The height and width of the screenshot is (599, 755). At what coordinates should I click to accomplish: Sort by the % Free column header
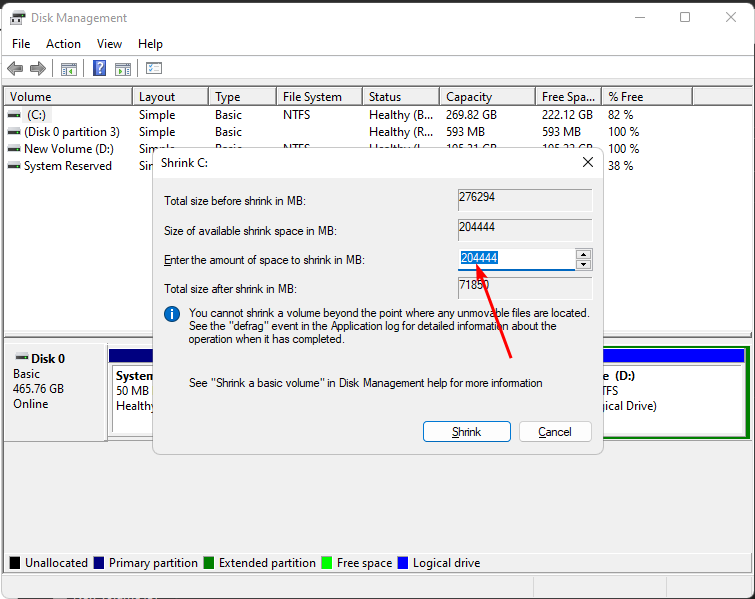(647, 97)
